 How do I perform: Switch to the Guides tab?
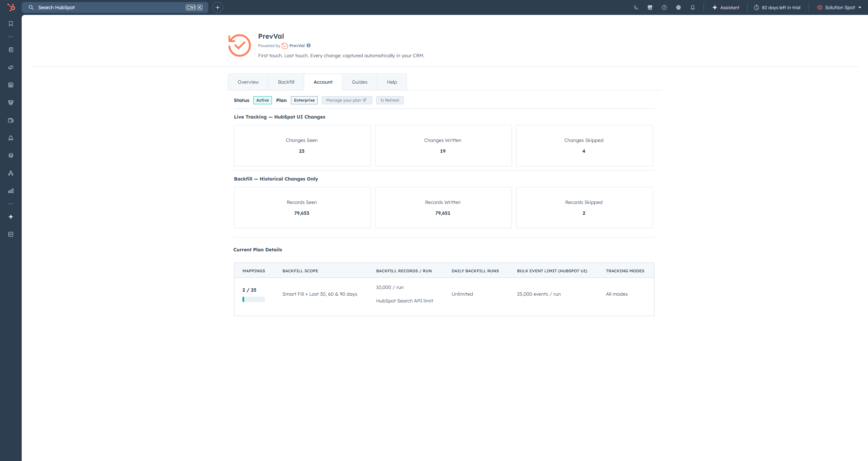pos(359,82)
